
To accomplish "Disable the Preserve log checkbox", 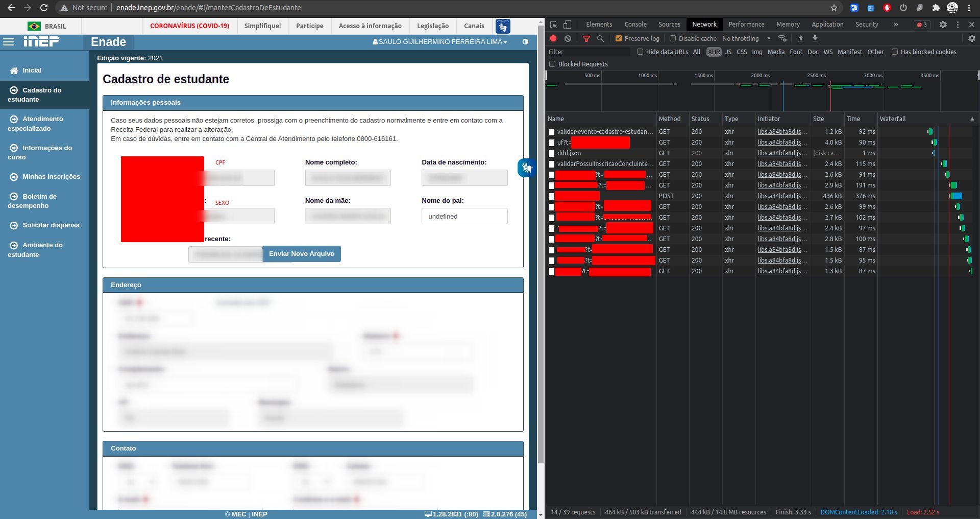I will [619, 38].
